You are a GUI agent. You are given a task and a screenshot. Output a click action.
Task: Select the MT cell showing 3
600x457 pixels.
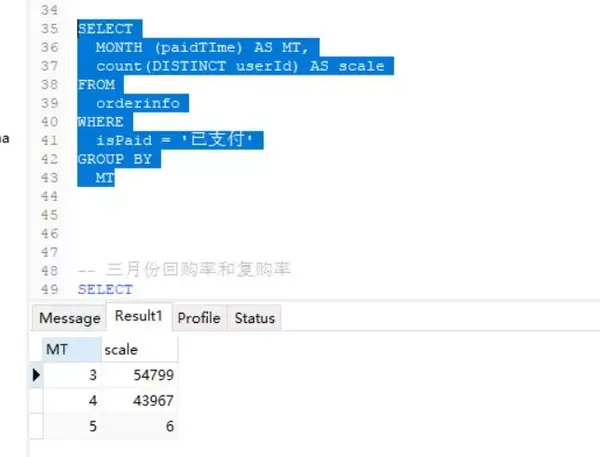72,375
